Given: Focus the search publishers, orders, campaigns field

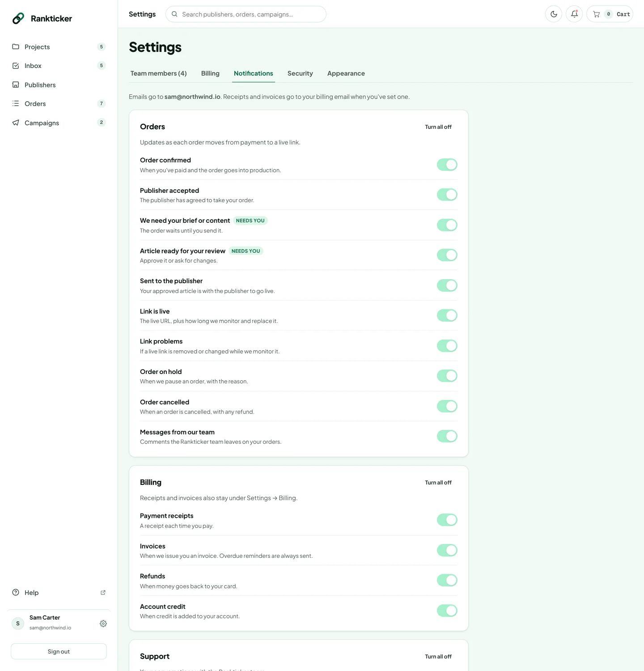Looking at the screenshot, I should pos(246,14).
